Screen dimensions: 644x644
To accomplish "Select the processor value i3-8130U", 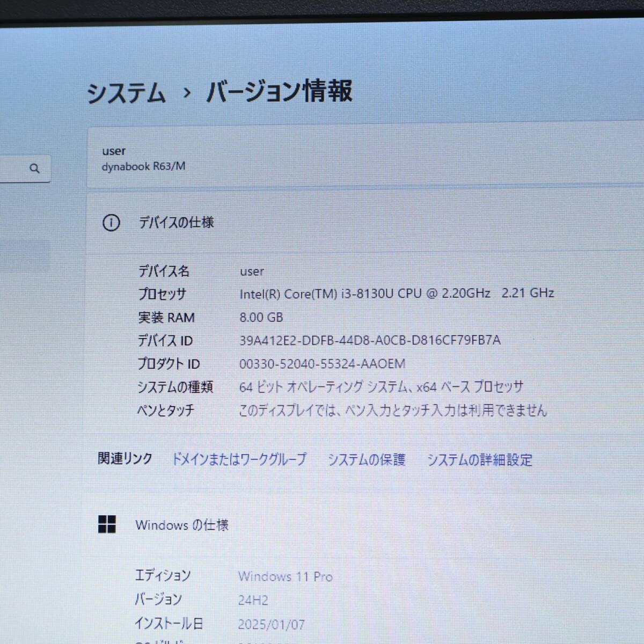I will 397,293.
